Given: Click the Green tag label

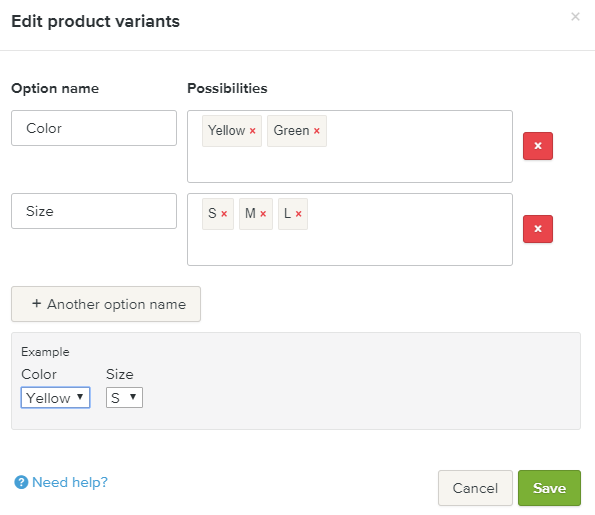Looking at the screenshot, I should tap(291, 131).
